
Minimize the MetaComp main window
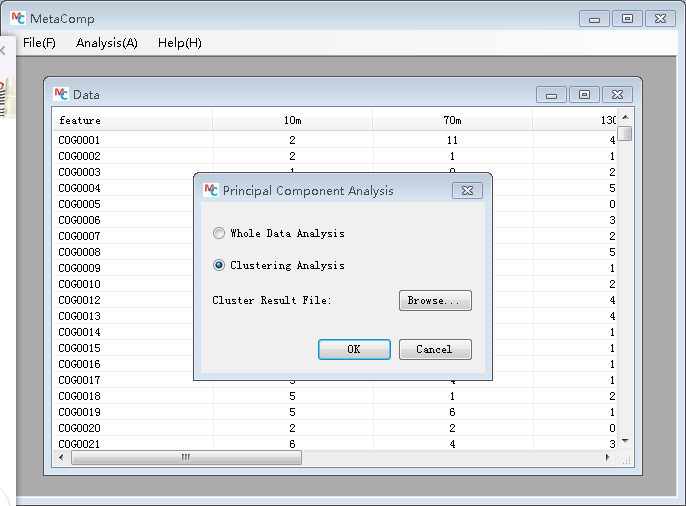595,19
